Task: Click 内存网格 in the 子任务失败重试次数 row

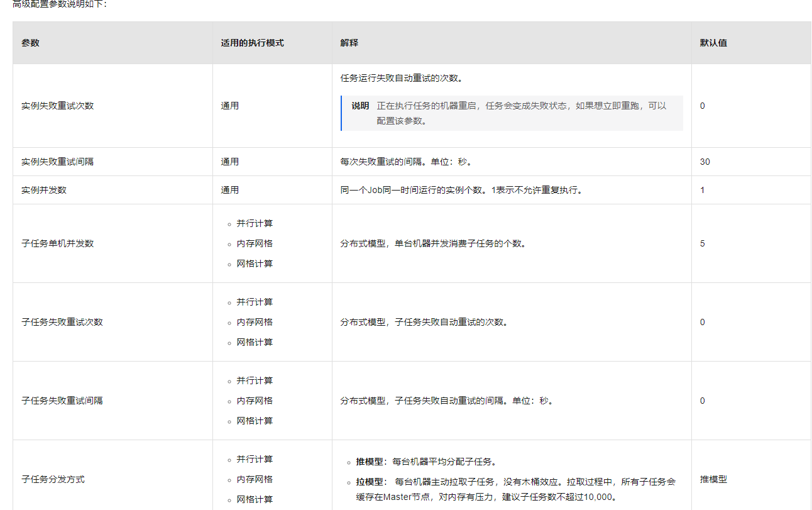Action: click(x=255, y=322)
